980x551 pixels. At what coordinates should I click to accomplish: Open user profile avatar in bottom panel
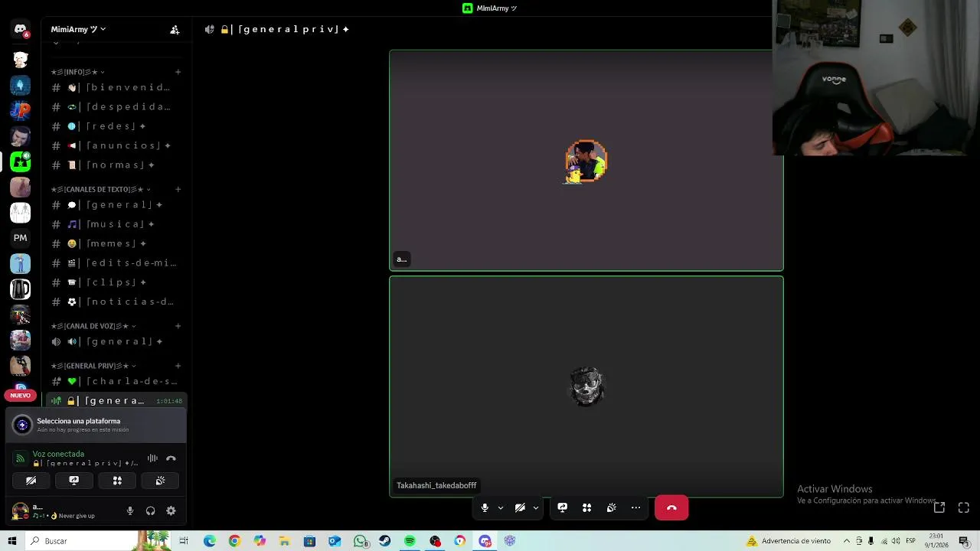coord(20,511)
